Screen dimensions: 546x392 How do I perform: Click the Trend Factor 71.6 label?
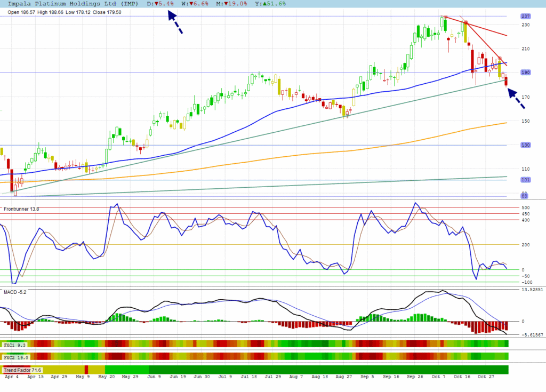pos(22,370)
